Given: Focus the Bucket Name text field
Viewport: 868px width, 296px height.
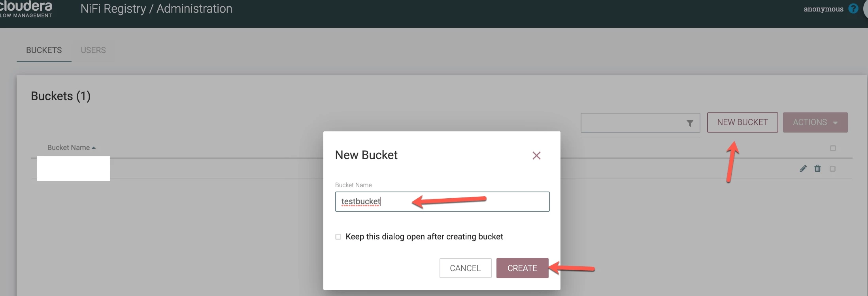Looking at the screenshot, I should 442,201.
